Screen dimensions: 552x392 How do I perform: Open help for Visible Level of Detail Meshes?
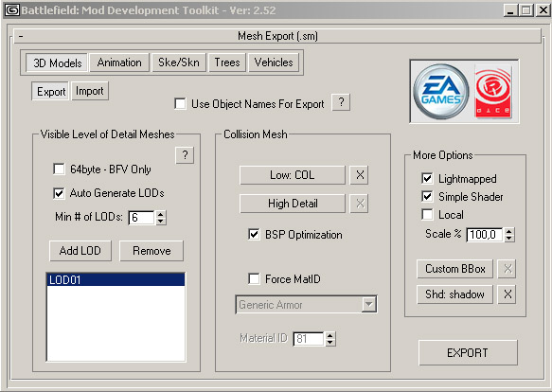tap(185, 155)
